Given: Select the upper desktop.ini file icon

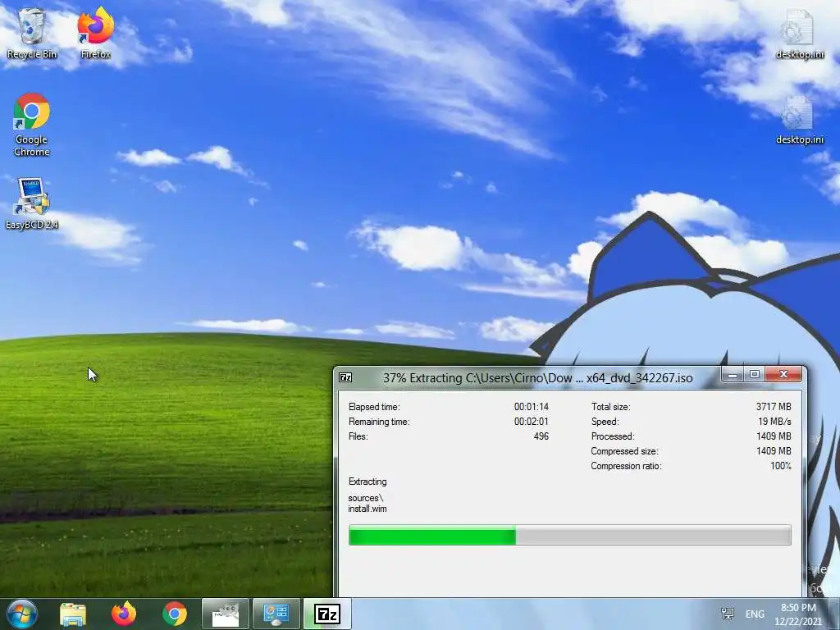Looking at the screenshot, I should click(799, 34).
